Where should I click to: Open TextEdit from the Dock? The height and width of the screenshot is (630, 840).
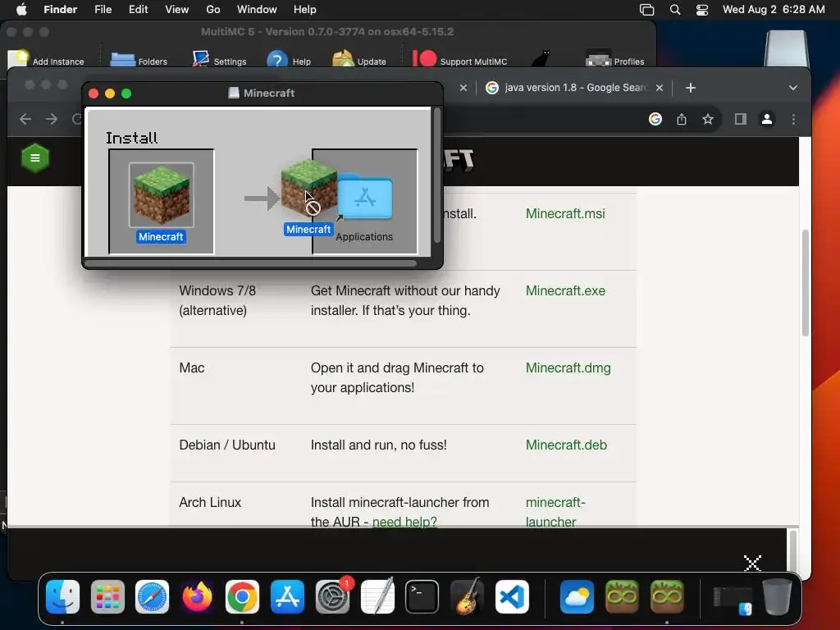pyautogui.click(x=377, y=596)
